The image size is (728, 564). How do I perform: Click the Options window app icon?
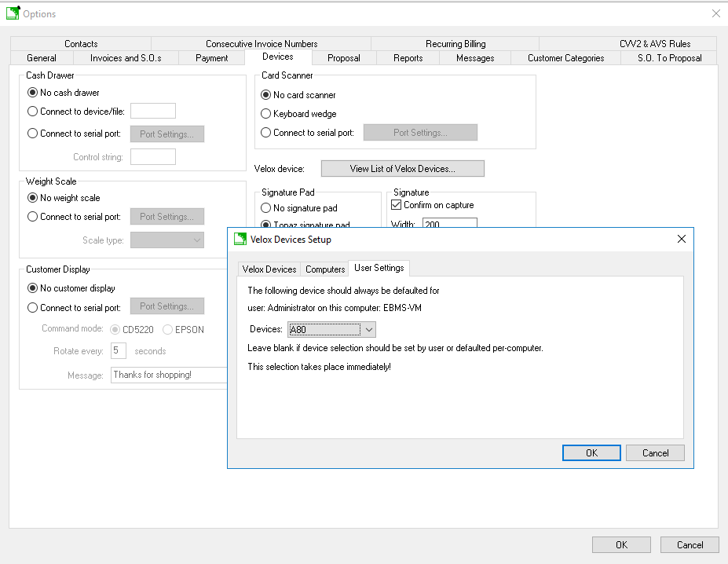13,13
